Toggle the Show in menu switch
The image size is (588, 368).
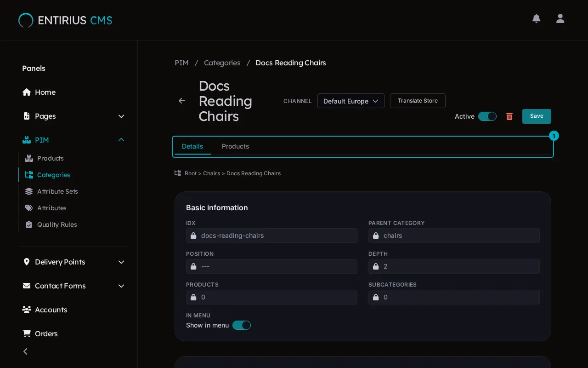pyautogui.click(x=242, y=325)
